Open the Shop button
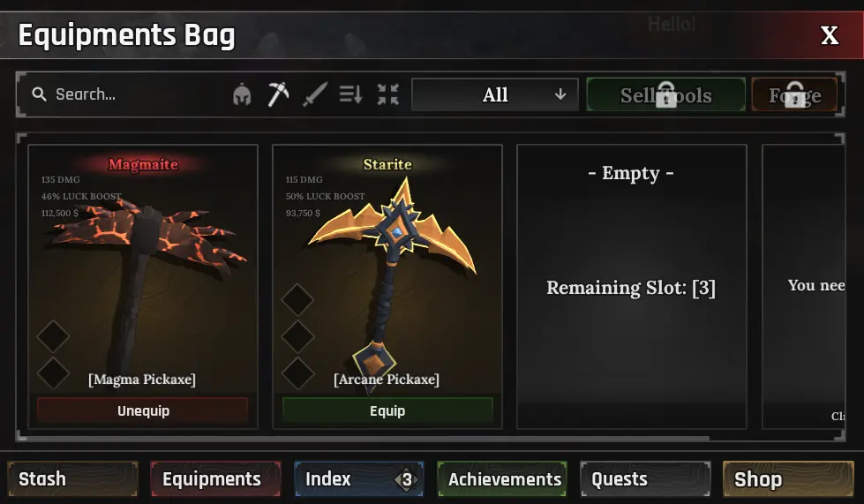864x504 pixels. click(x=788, y=478)
